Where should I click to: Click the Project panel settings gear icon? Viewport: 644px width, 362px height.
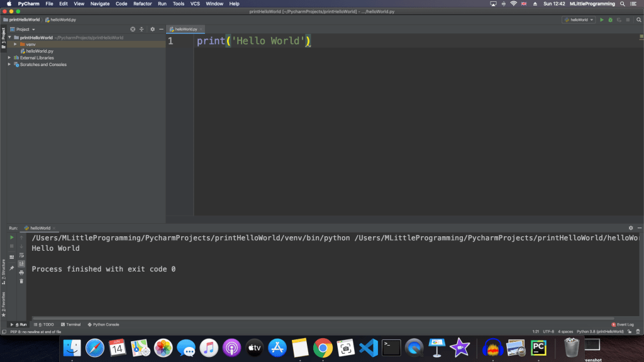(152, 29)
